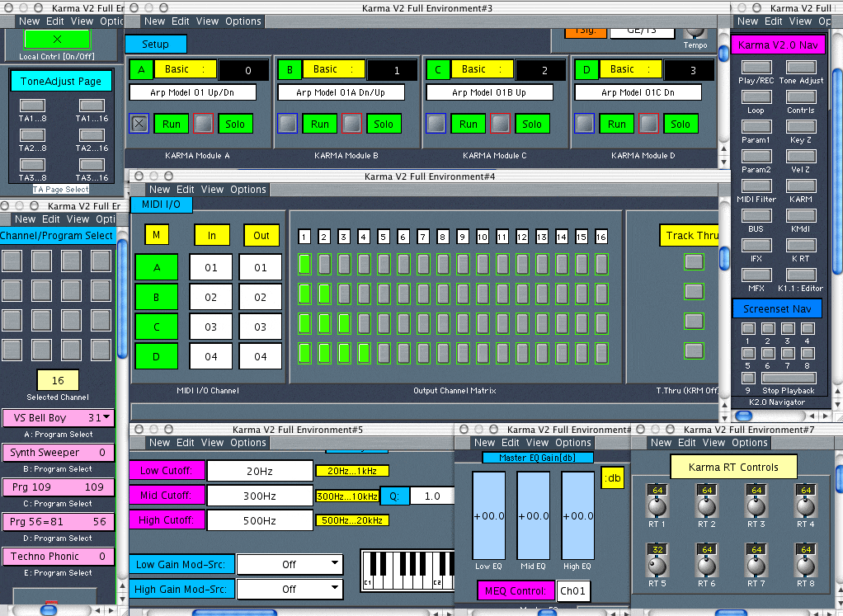Viewport: 843px width, 616px height.
Task: Click the RT 5 knob
Action: pos(657,566)
